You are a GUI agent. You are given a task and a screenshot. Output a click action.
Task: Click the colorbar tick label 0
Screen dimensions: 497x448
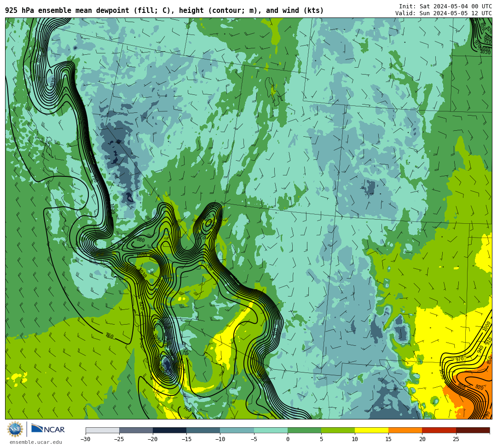[x=288, y=439]
